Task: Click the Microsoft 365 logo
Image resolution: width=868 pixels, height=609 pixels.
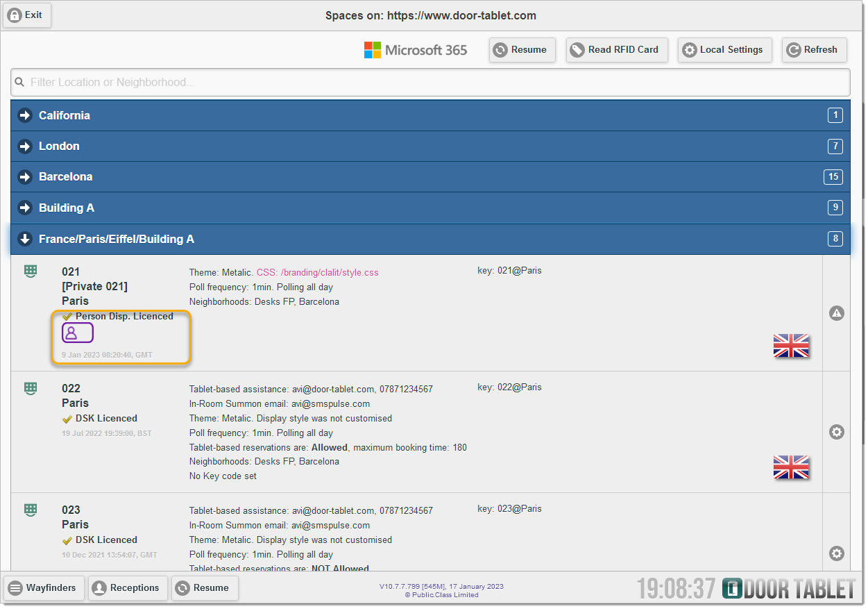Action: tap(416, 50)
